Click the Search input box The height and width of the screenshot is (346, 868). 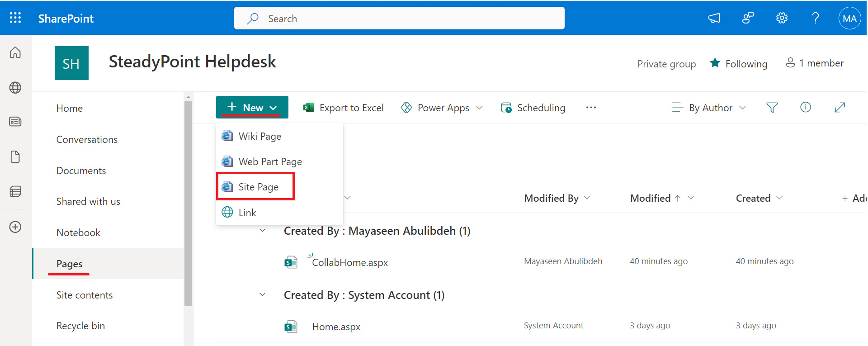399,18
